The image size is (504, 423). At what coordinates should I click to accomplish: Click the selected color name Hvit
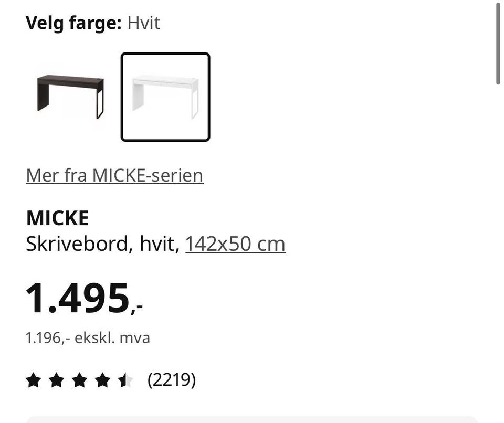[x=143, y=23]
